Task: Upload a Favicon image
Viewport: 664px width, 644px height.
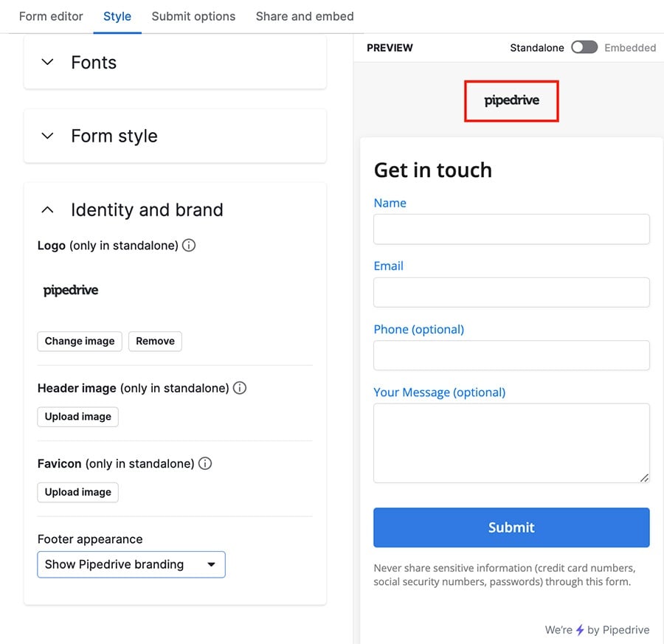Action: (77, 492)
